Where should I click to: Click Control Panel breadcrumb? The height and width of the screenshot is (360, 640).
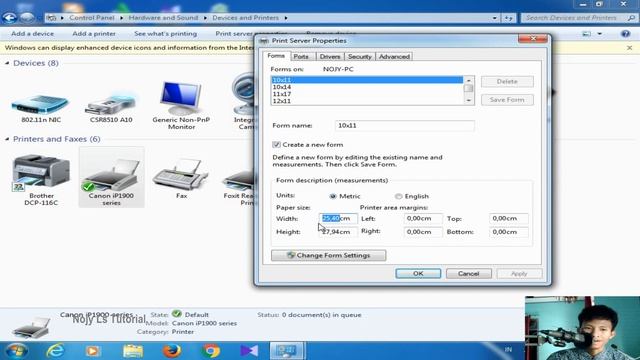(x=92, y=18)
